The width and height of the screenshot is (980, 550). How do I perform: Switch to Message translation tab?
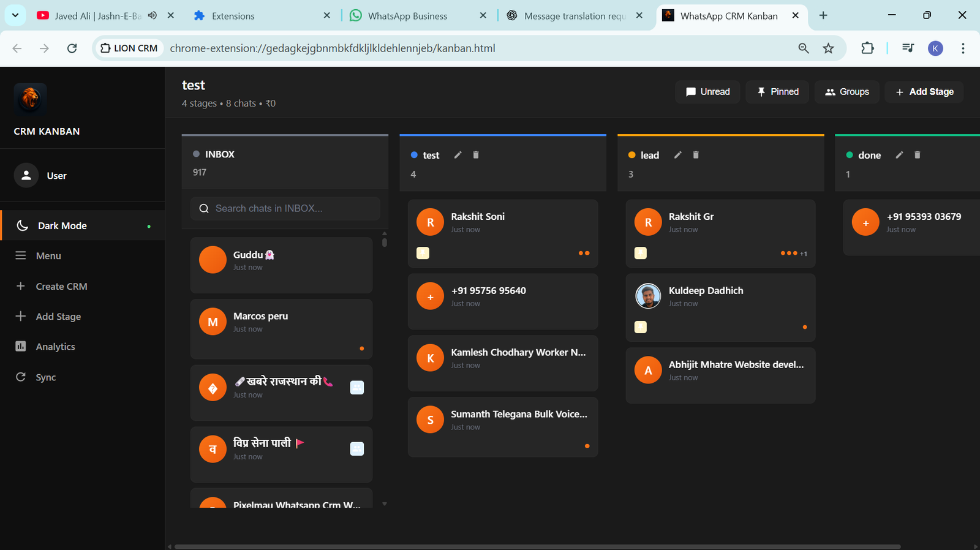(574, 16)
